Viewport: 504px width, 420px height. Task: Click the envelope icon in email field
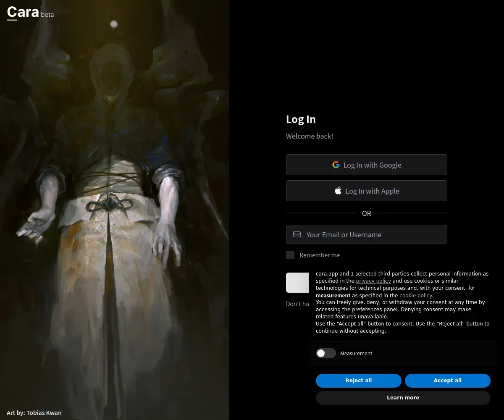click(x=297, y=234)
